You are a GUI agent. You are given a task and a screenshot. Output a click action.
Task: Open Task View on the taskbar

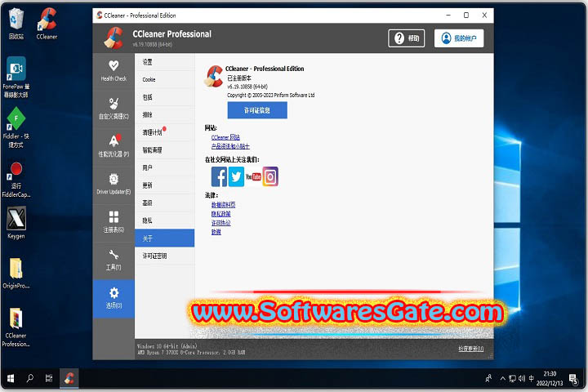pos(49,378)
